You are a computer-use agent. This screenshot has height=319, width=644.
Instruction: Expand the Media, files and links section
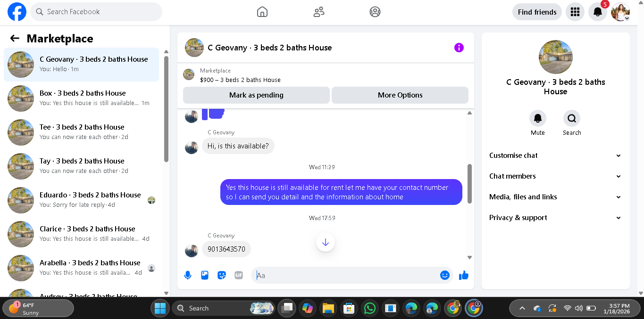(555, 197)
